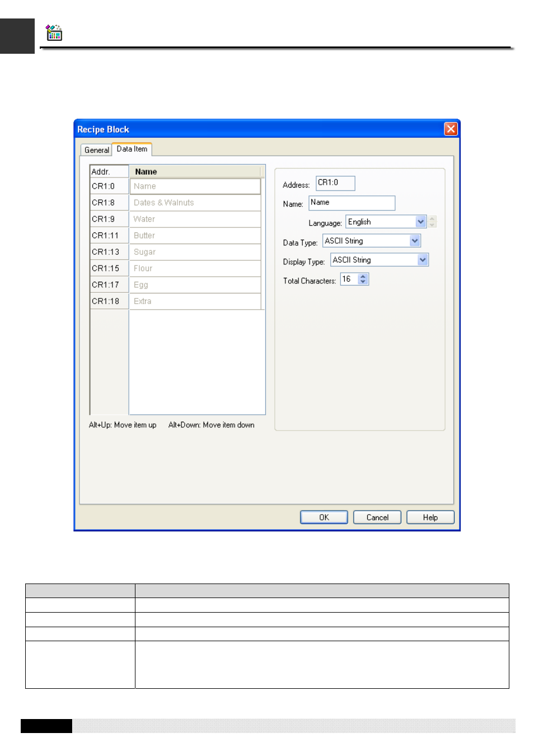Click the Egg item cell
Screen dimensions: 534x756
point(195,285)
